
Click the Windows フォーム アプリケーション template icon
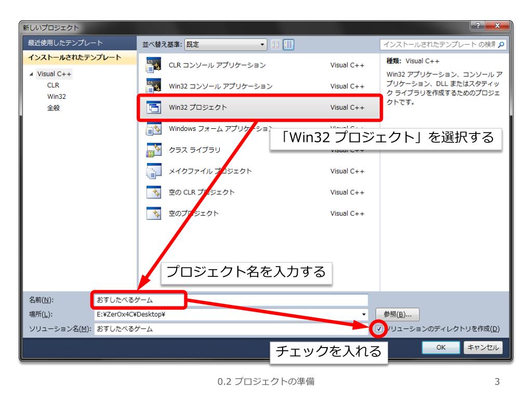153,129
